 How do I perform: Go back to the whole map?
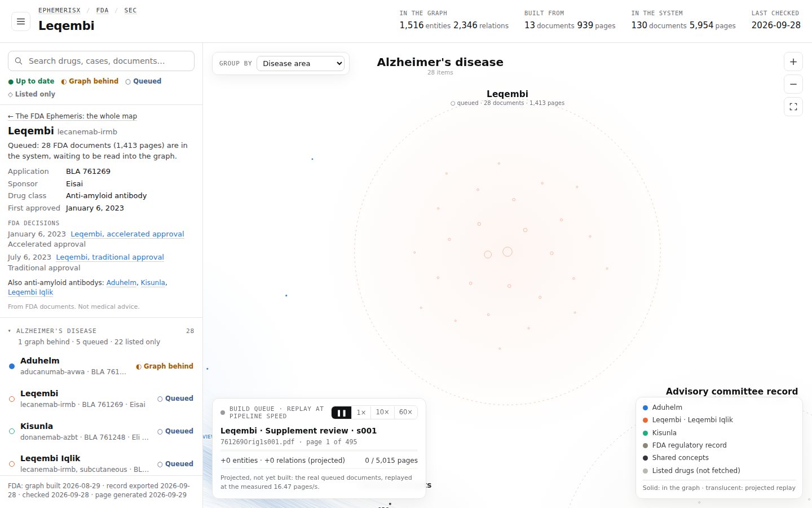click(72, 116)
